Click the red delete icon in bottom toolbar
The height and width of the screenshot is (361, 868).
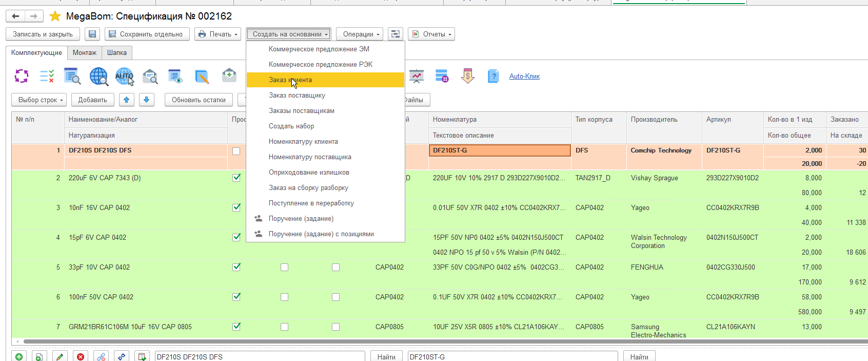point(81,356)
